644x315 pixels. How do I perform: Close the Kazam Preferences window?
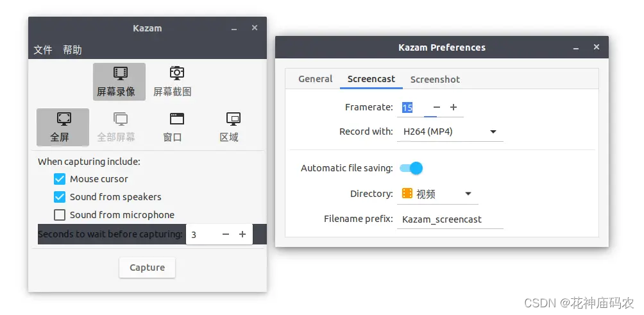pyautogui.click(x=597, y=47)
